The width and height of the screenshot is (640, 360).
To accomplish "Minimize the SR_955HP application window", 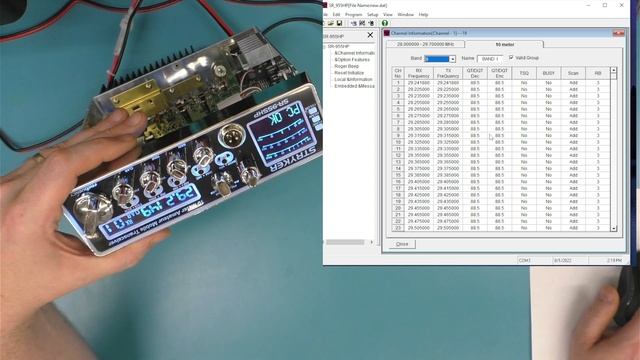I will pos(588,5).
